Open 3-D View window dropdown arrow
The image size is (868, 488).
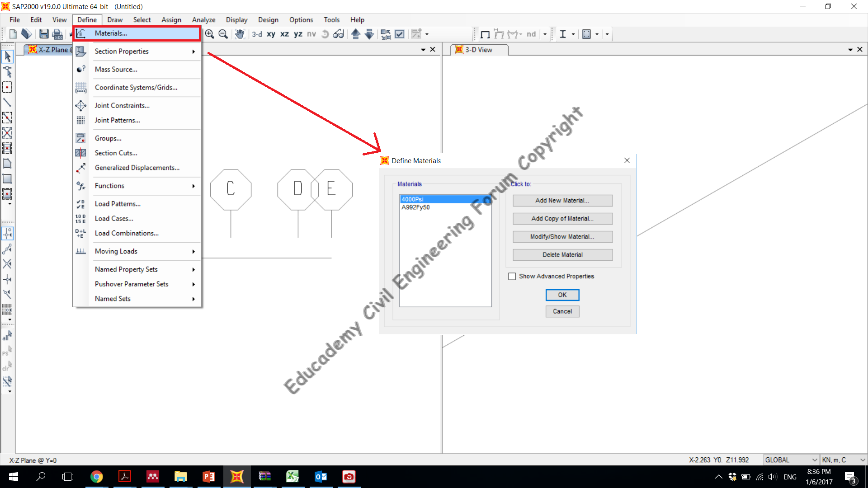coord(850,50)
